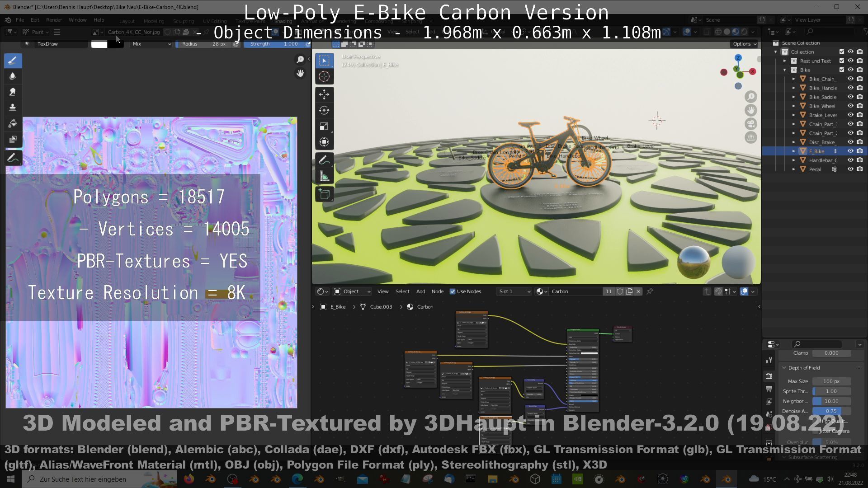Collapse the Depth of Field panel

(x=784, y=368)
